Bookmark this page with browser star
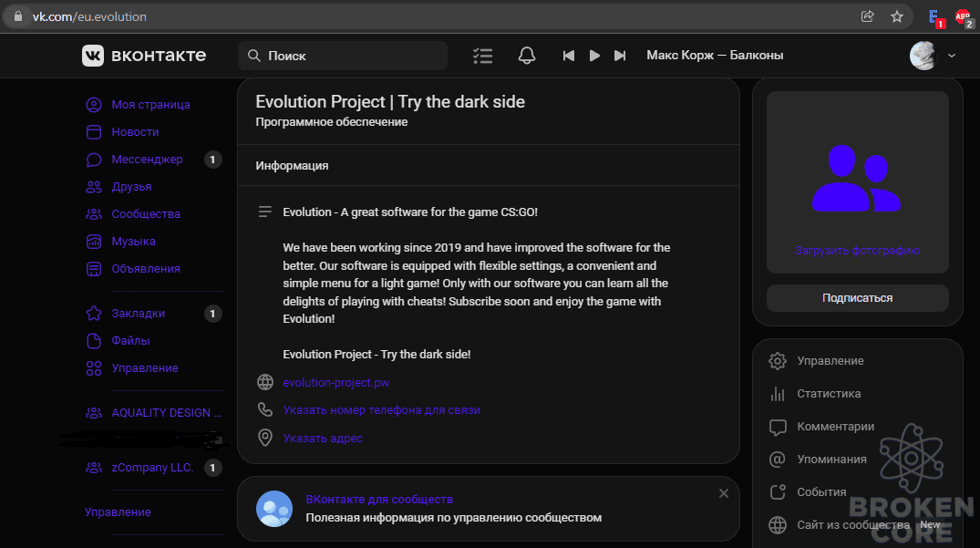The height and width of the screenshot is (548, 980). 897,16
